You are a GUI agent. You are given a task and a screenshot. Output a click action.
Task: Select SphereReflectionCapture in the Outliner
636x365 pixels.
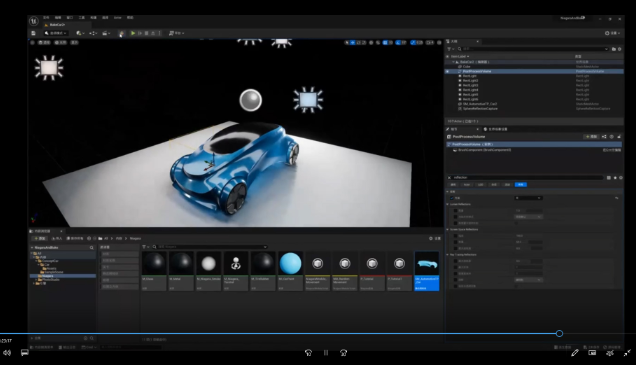[x=479, y=109]
